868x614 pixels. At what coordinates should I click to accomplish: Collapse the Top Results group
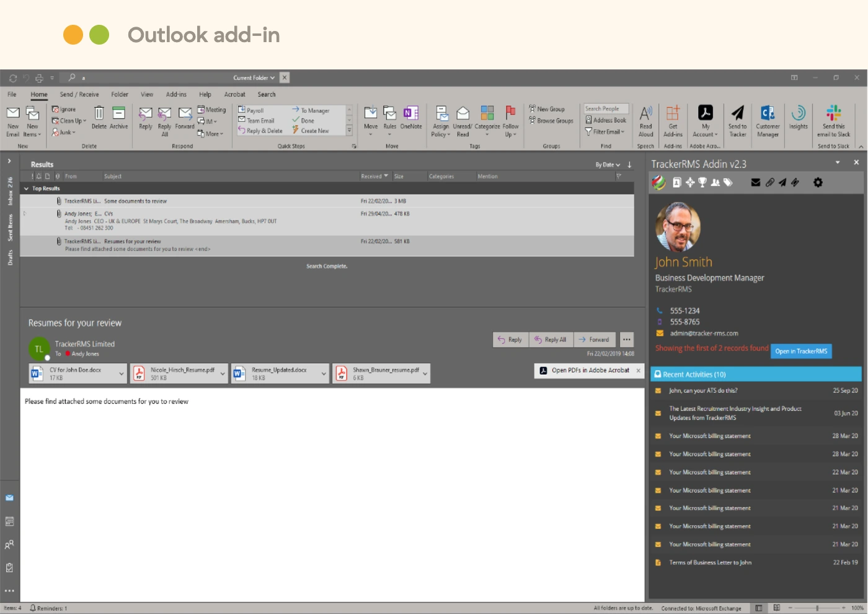26,188
